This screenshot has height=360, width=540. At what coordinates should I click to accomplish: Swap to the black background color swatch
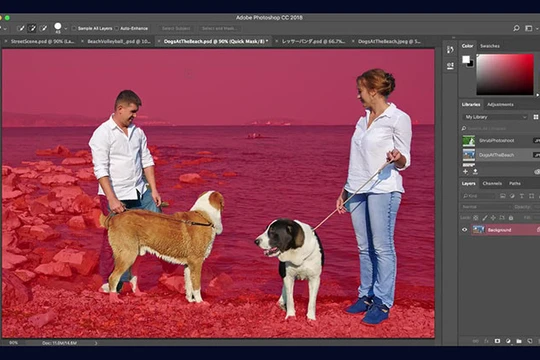click(x=471, y=63)
